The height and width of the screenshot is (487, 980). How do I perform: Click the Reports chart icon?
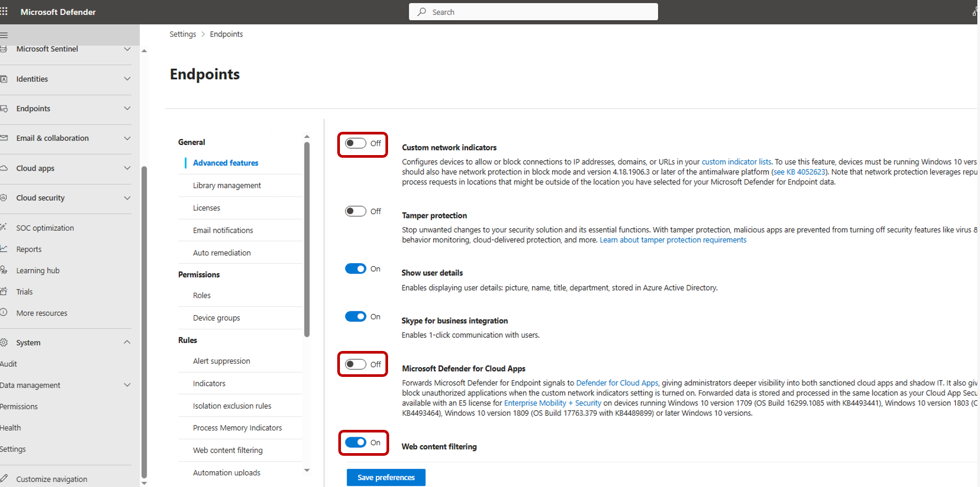click(4, 249)
